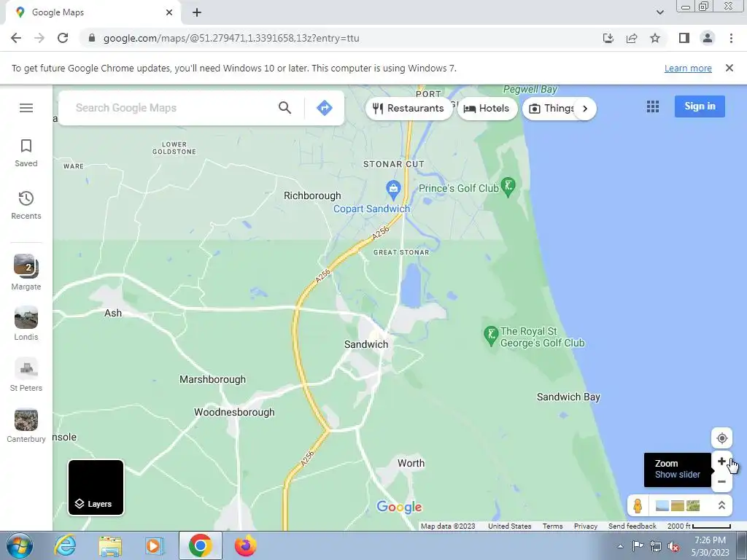
Task: Toggle the Chrome side panel
Action: pyautogui.click(x=684, y=38)
